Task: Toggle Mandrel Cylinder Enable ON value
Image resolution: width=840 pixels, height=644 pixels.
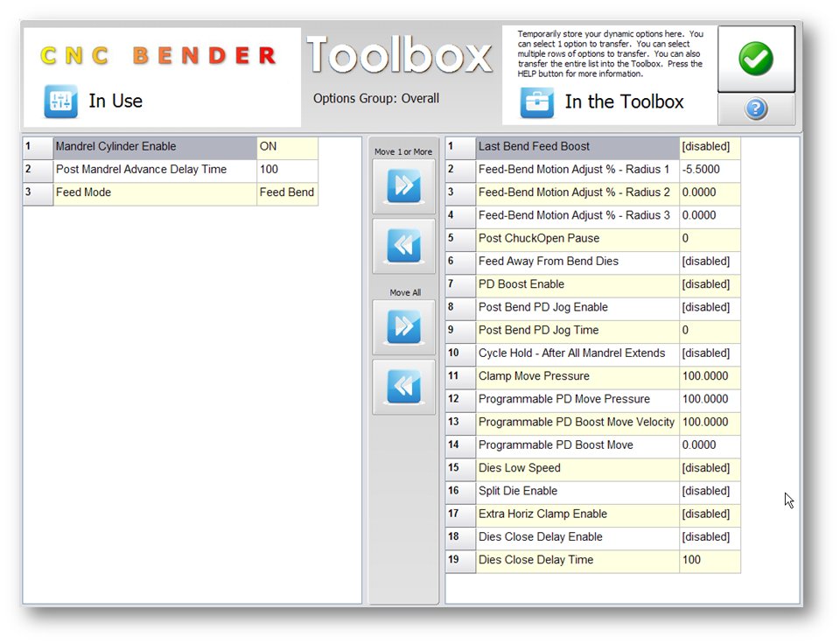Action: (x=287, y=147)
